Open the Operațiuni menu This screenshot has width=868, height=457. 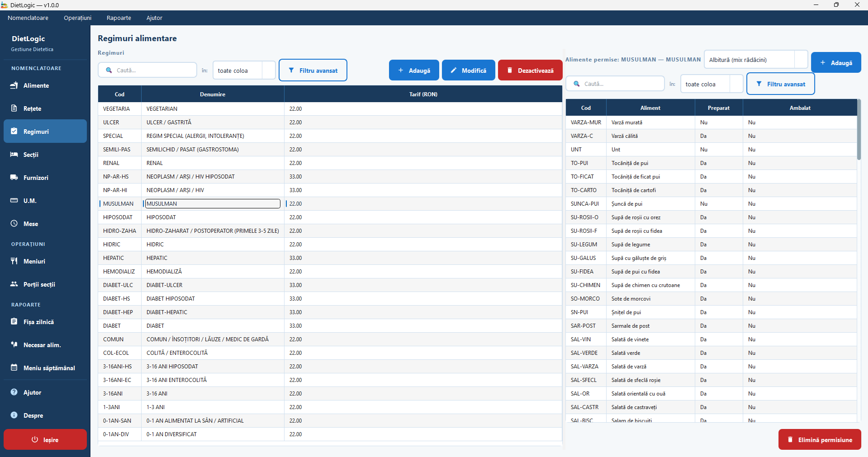pyautogui.click(x=77, y=18)
